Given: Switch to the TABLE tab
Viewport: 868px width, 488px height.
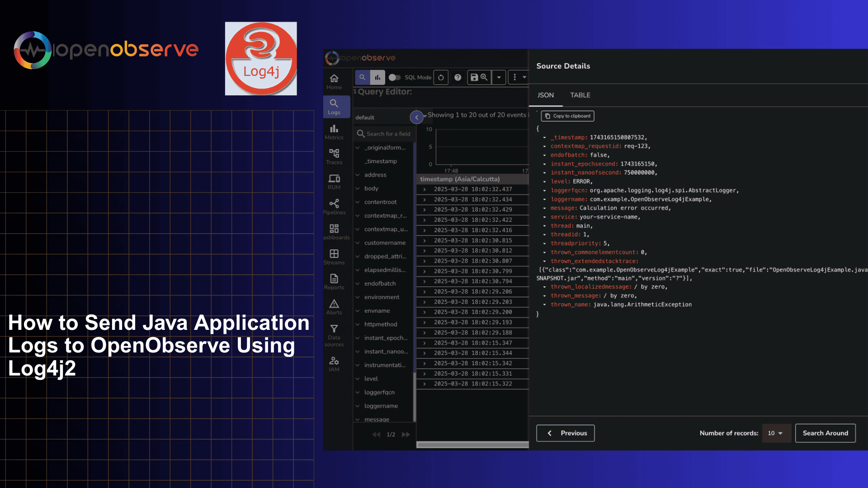Looking at the screenshot, I should (580, 95).
